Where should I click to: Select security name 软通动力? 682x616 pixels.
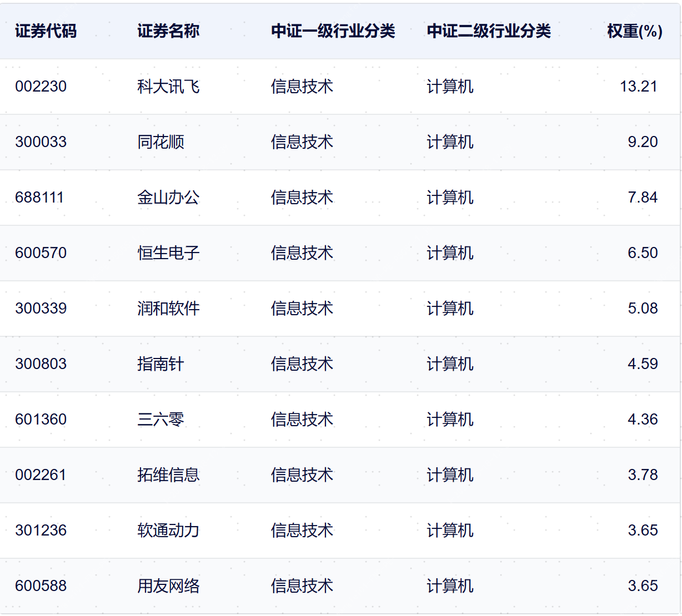pos(168,531)
